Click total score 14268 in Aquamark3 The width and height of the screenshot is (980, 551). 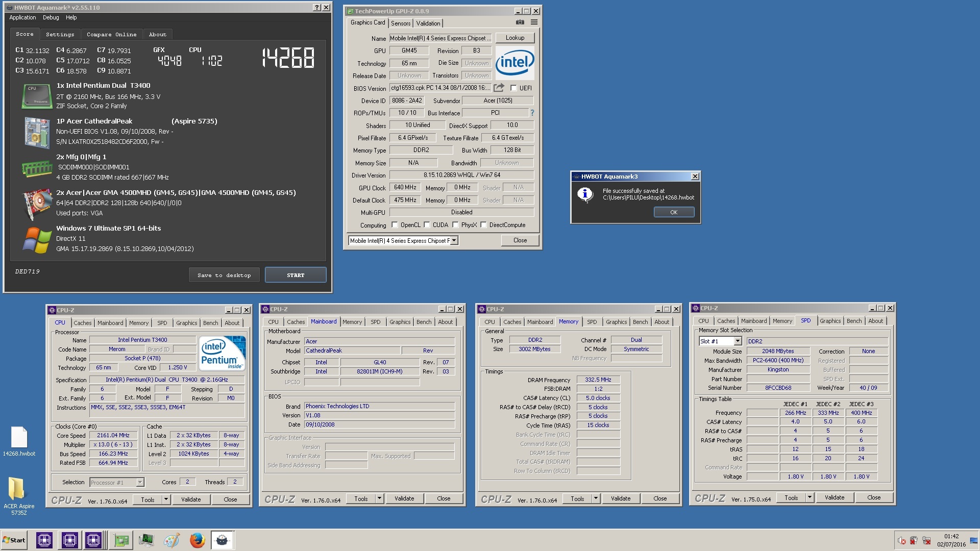[x=288, y=58]
